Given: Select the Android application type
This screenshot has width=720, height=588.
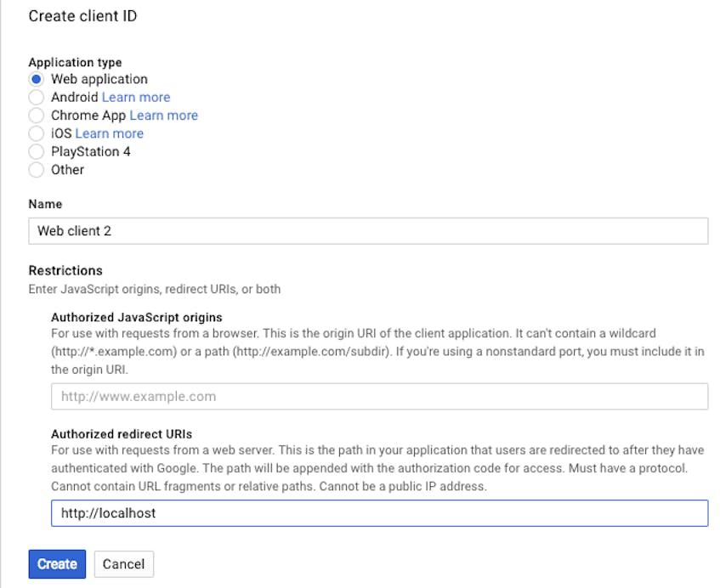Looking at the screenshot, I should [37, 97].
